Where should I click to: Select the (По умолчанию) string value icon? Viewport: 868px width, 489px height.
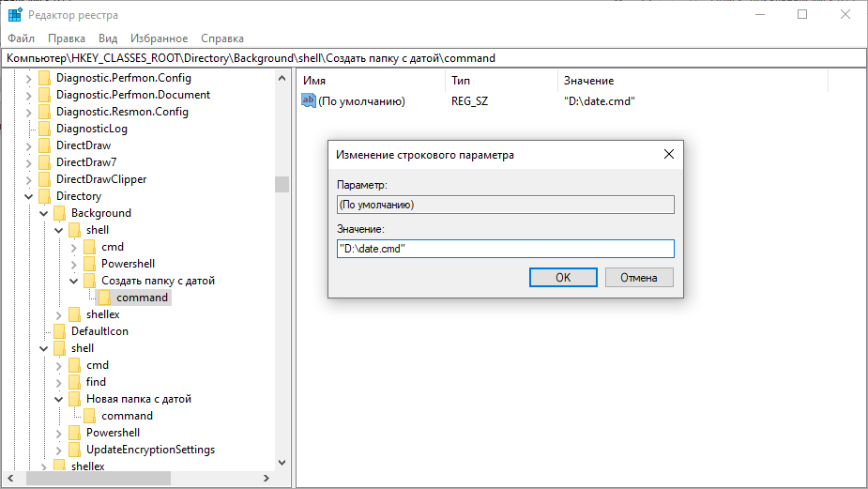[x=309, y=100]
